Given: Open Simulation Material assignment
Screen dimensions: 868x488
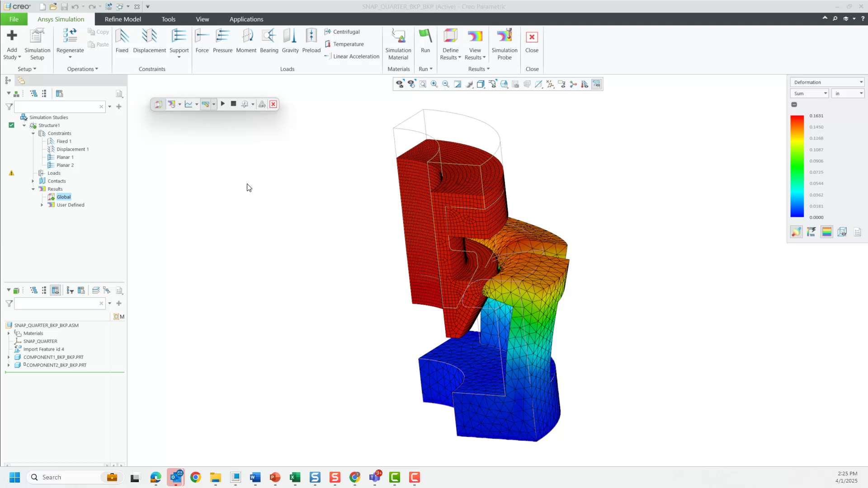Looking at the screenshot, I should click(398, 44).
